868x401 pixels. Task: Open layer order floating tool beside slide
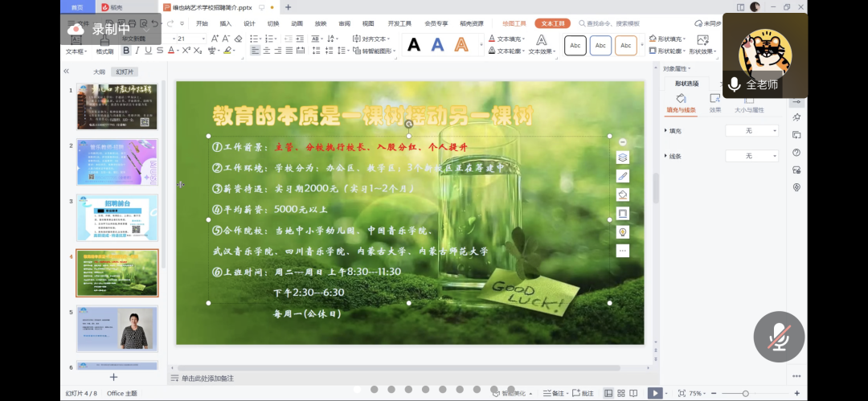(x=623, y=158)
